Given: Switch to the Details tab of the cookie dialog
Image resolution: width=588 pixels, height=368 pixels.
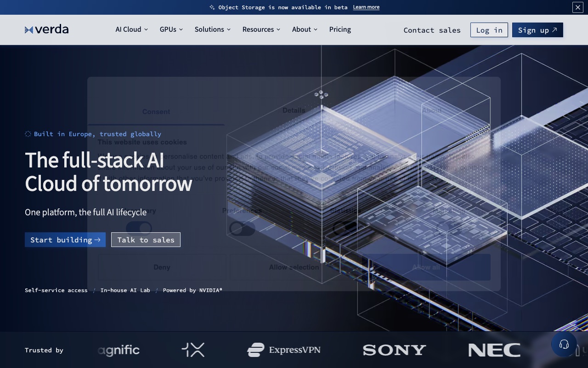Looking at the screenshot, I should [x=294, y=110].
